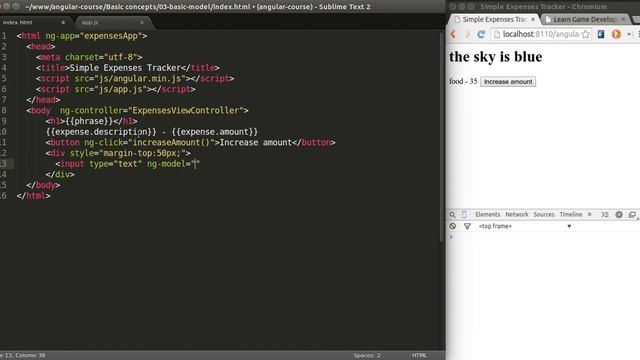Screen dimensions: 640x360
Task: Open the extension's small dropdown arrow
Action: coord(629,34)
